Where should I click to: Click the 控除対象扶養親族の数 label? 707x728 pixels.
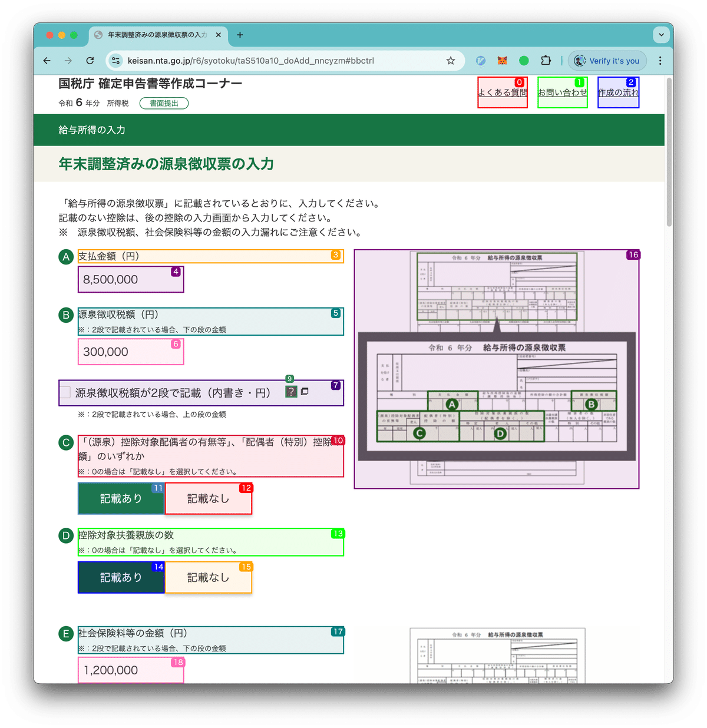tap(126, 535)
